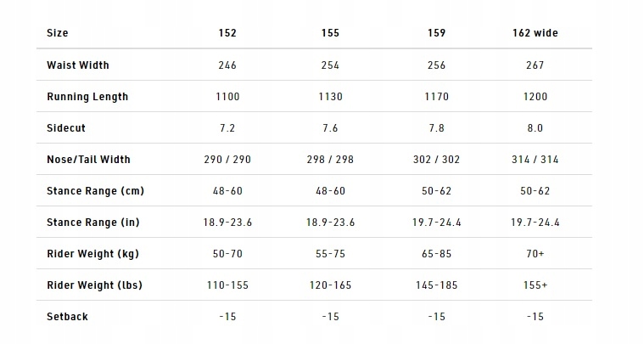Click the Nose/Tail Width row label

(88, 160)
